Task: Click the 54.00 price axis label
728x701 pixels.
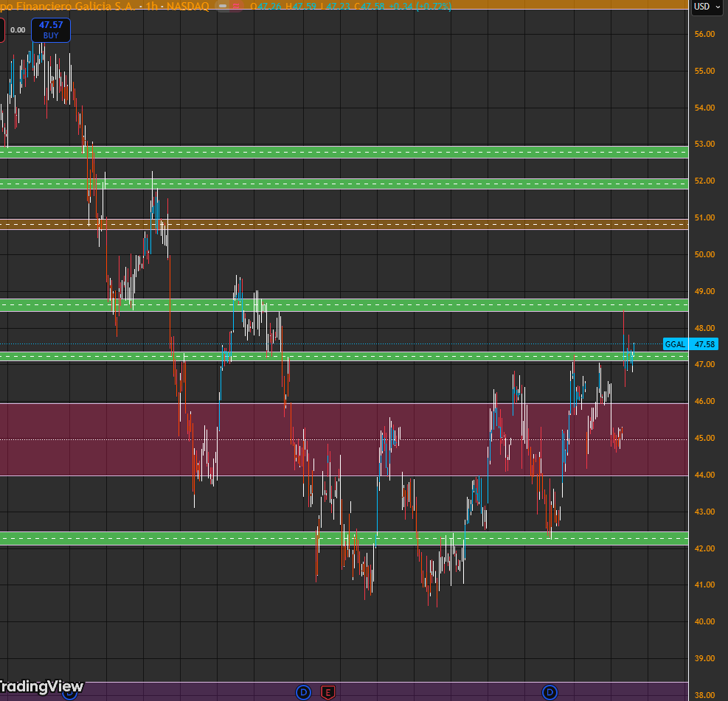Action: coord(704,108)
